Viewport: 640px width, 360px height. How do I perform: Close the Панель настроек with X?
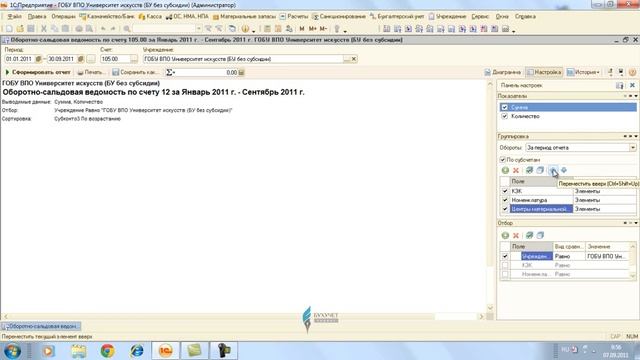click(632, 85)
